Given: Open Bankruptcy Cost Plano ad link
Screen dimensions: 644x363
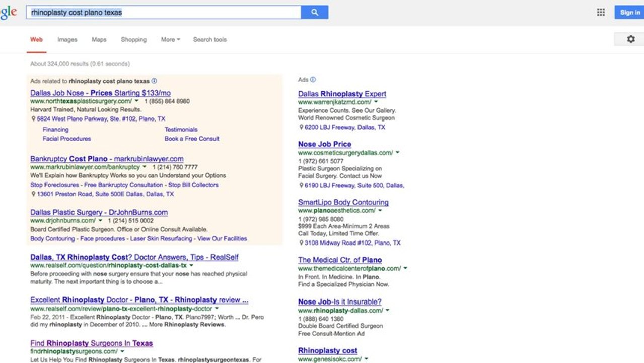Looking at the screenshot, I should (x=107, y=159).
